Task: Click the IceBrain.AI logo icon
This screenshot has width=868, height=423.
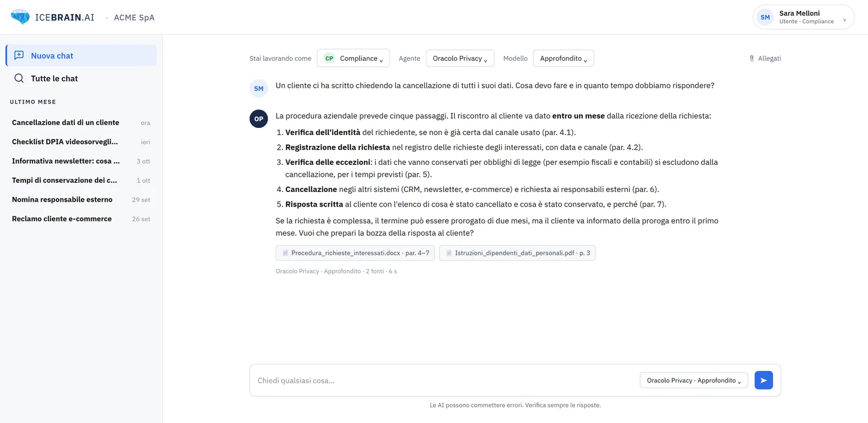Action: point(21,17)
